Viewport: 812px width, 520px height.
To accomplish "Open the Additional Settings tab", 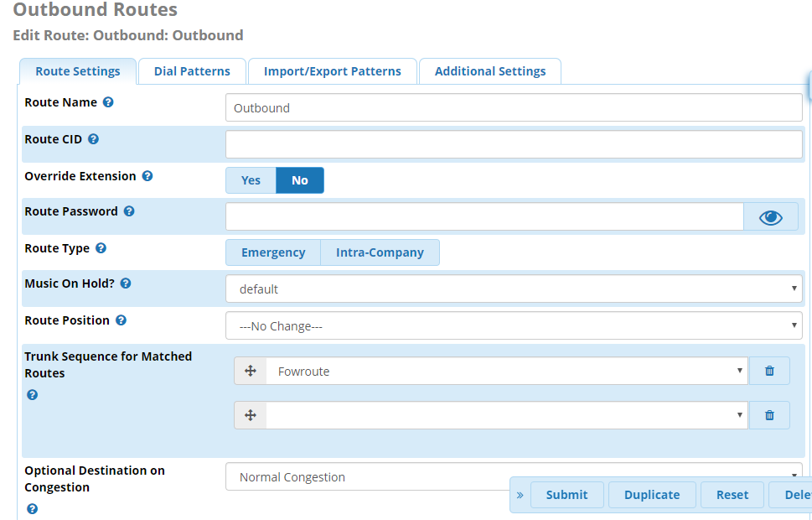I will [490, 71].
